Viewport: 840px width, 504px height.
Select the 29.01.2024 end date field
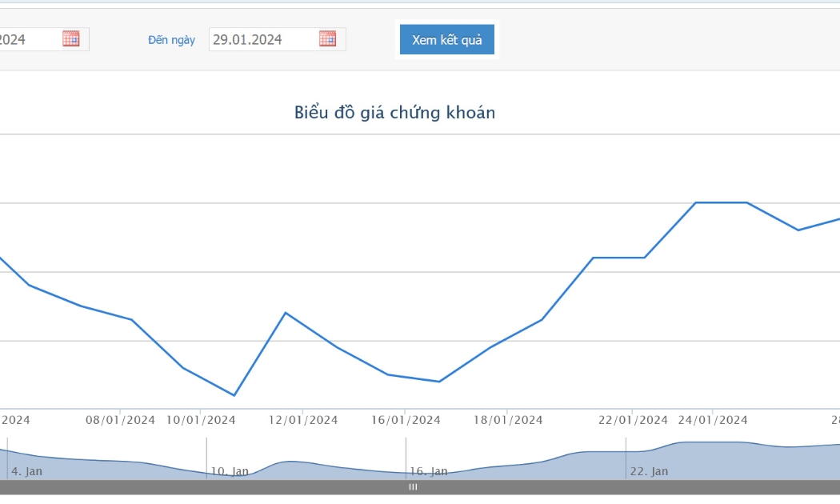tap(277, 40)
